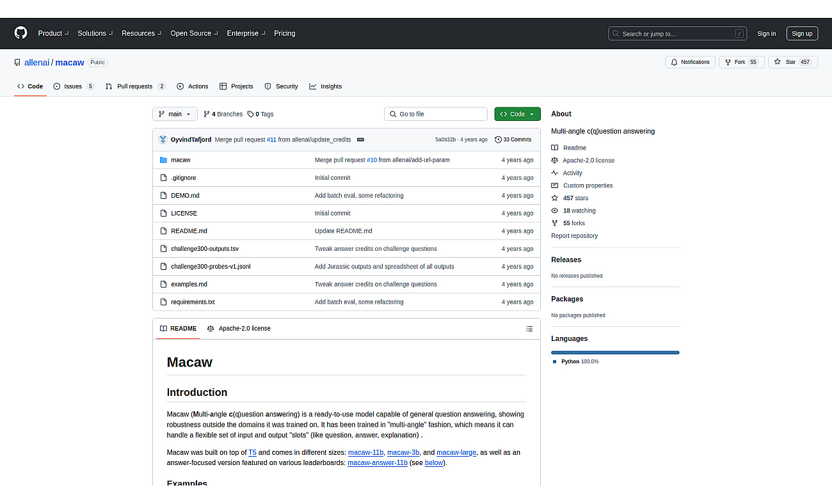Open requirements.txt file
Viewport: 832px width, 504px height.
(193, 302)
